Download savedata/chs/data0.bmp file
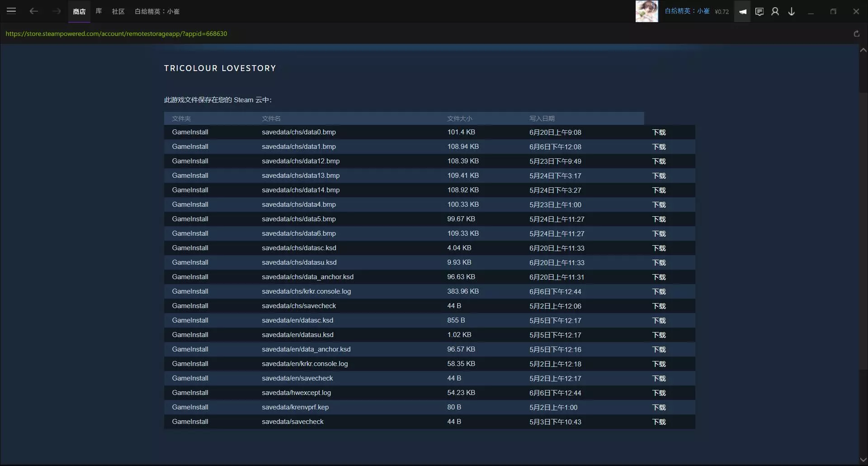Image resolution: width=868 pixels, height=466 pixels. 659,132
